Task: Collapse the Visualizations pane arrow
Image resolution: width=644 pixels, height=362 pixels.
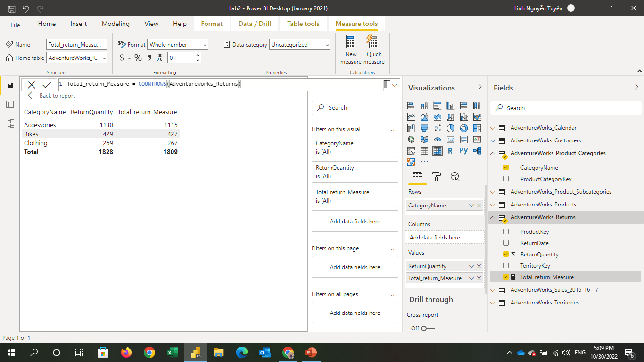Action: point(480,87)
